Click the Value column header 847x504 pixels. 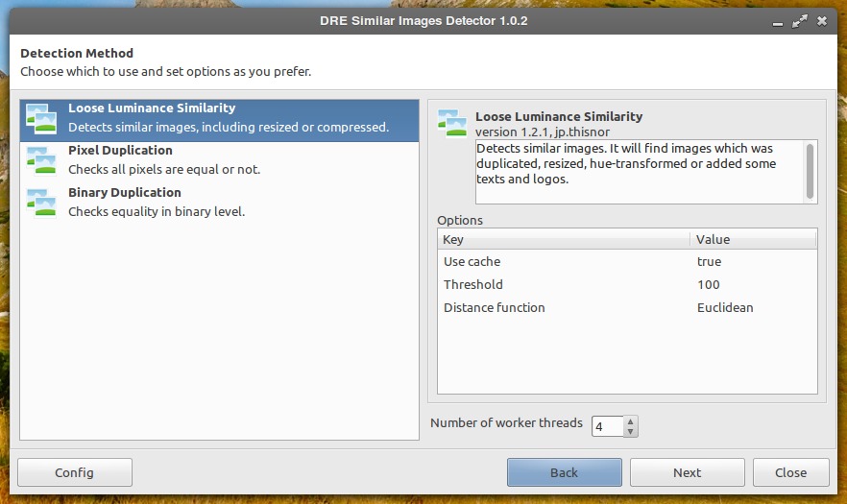[754, 239]
